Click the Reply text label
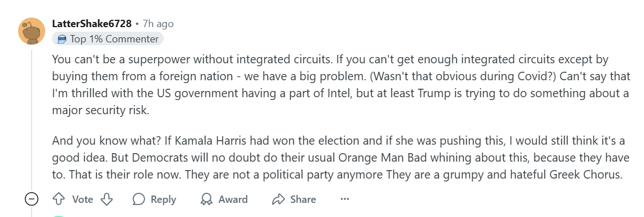Image resolution: width=644 pixels, height=217 pixels. click(164, 199)
